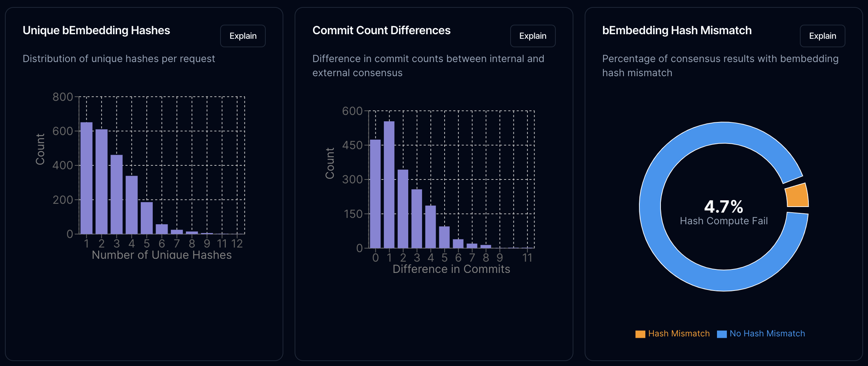Click Explain on Commit Count Differences card
868x366 pixels.
pos(533,36)
